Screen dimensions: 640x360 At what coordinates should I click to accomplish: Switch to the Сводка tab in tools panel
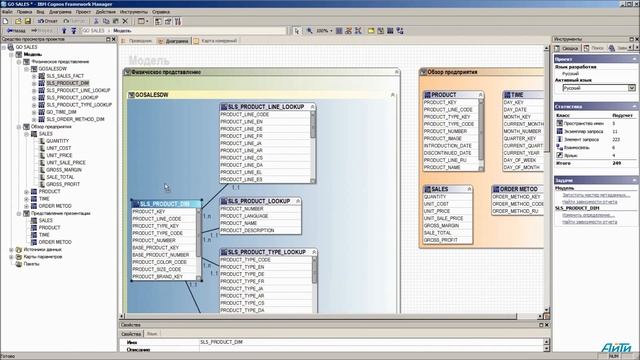click(567, 48)
